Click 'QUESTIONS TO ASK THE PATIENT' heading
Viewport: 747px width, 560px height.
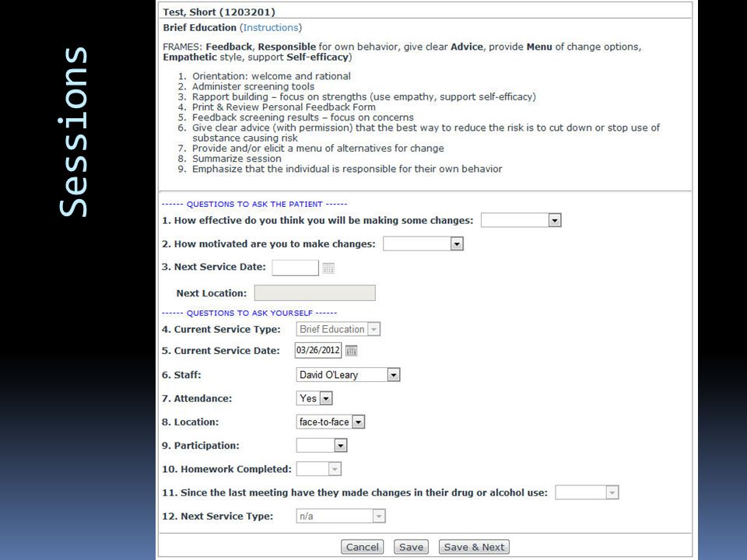[x=254, y=205]
